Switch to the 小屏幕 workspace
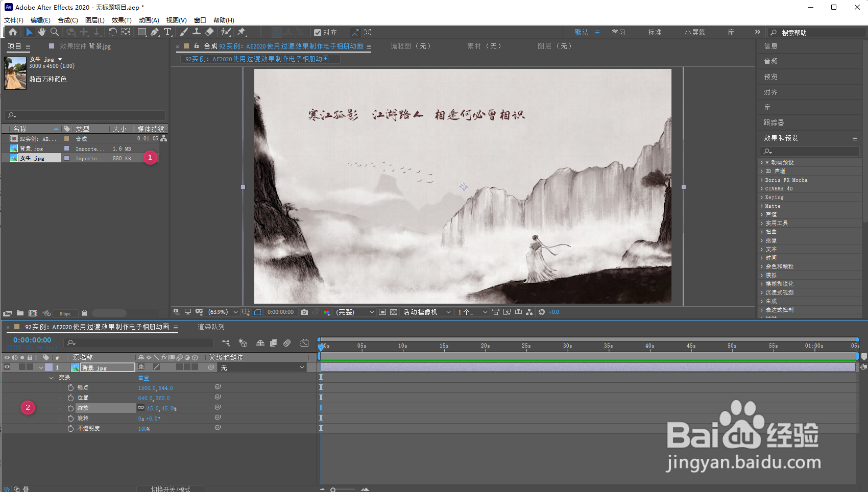This screenshot has width=868, height=492. pos(695,32)
